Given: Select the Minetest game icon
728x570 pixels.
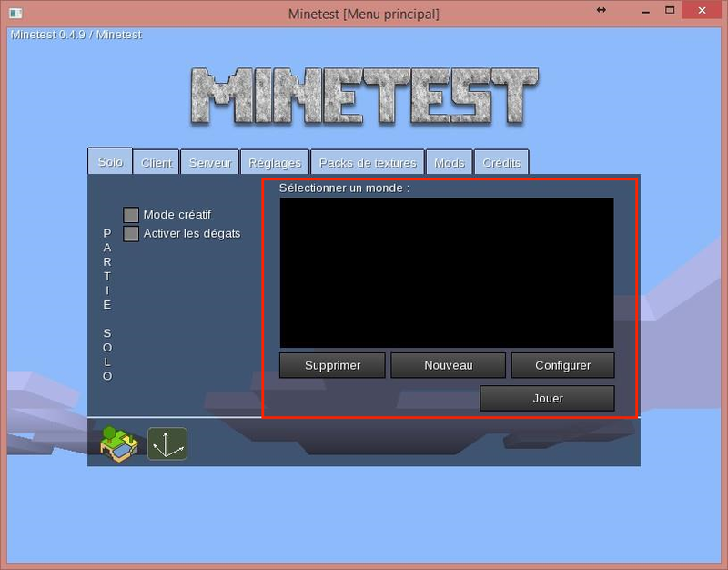Looking at the screenshot, I should 118,443.
